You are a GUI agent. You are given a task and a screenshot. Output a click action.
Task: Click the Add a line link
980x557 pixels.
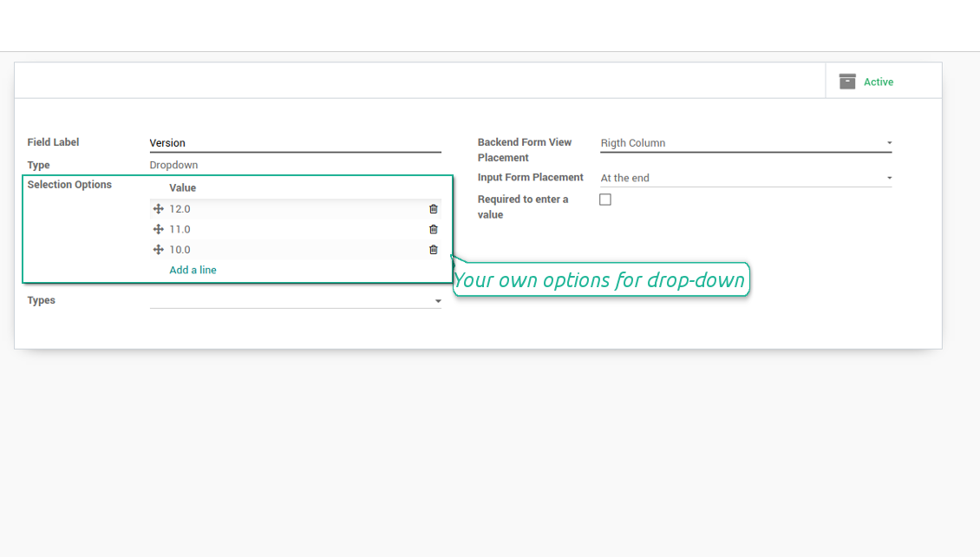coord(193,270)
